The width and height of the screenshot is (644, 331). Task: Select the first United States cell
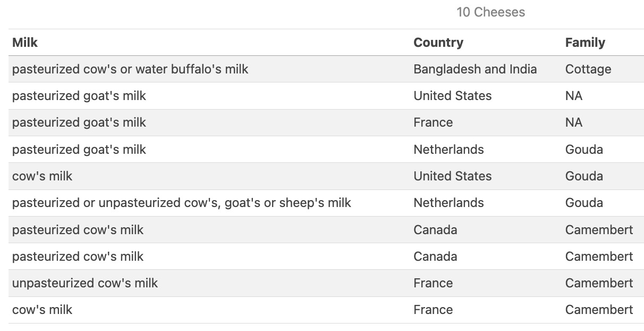(453, 96)
